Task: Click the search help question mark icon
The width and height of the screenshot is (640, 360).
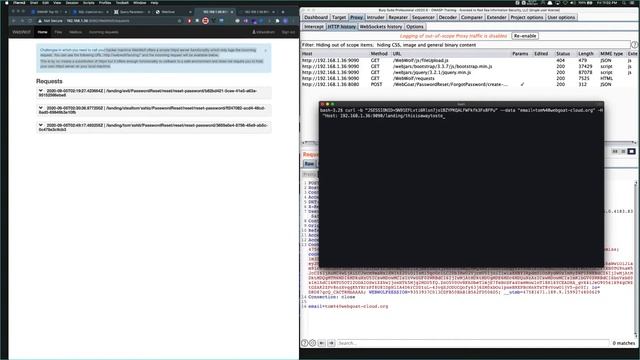Action: [304, 343]
